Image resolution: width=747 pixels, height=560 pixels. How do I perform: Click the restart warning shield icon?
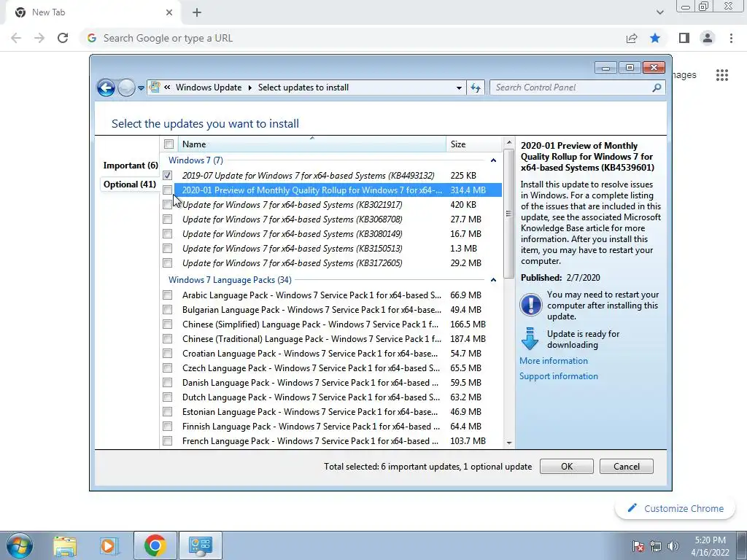point(531,305)
